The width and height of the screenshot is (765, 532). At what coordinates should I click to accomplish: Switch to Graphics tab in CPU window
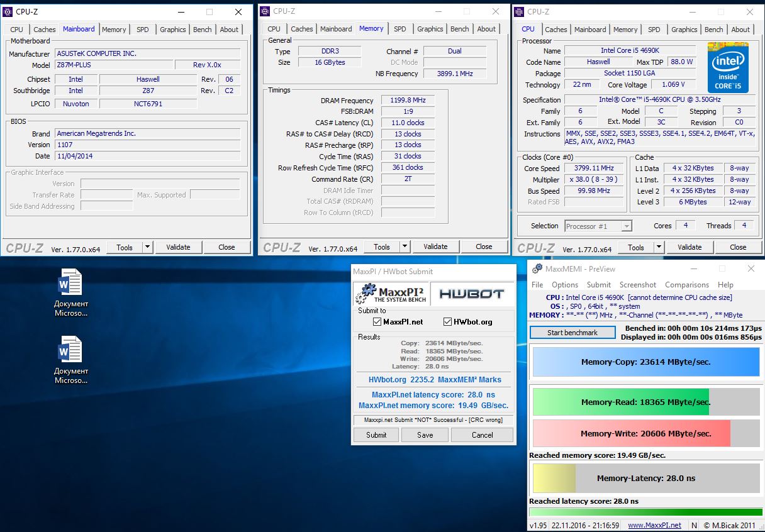coord(684,30)
